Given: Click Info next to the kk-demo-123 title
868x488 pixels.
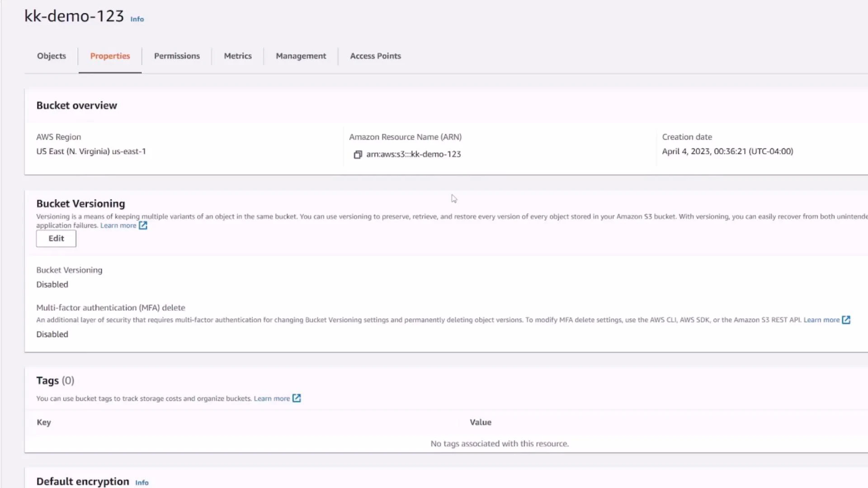Looking at the screenshot, I should click(137, 19).
